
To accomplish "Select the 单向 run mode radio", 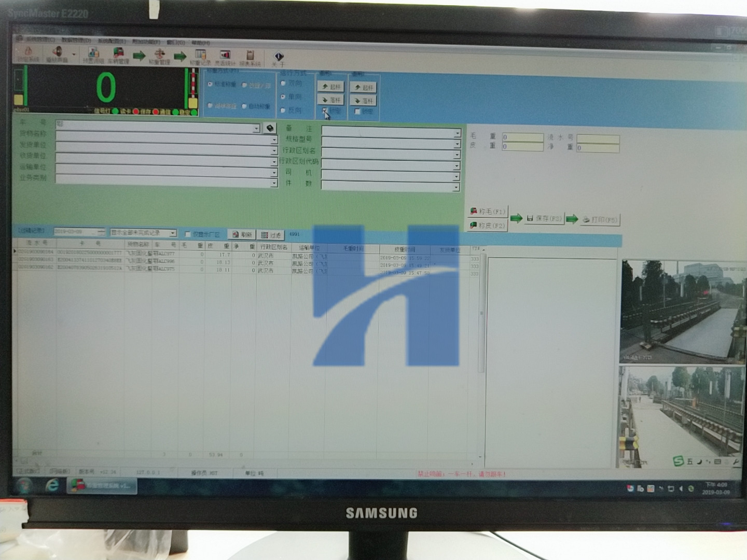I will tap(283, 97).
